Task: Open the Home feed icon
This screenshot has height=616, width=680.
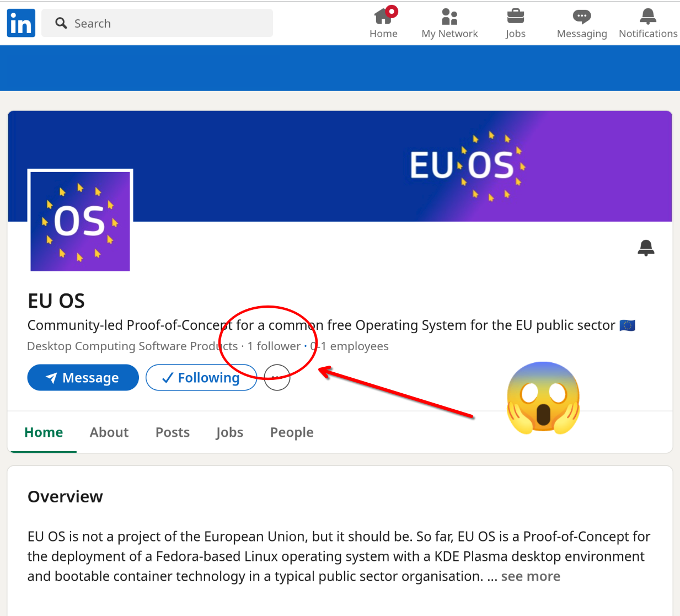Action: click(383, 17)
